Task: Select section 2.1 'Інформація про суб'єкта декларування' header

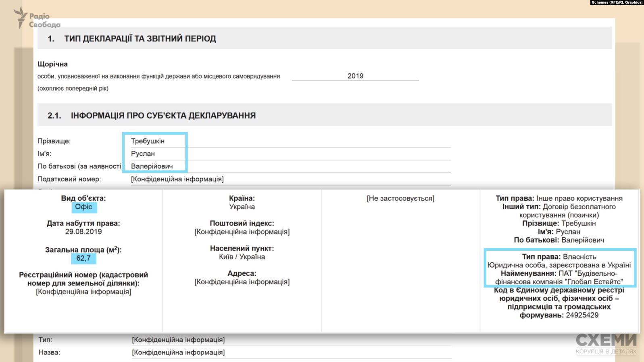Action: pyautogui.click(x=163, y=116)
